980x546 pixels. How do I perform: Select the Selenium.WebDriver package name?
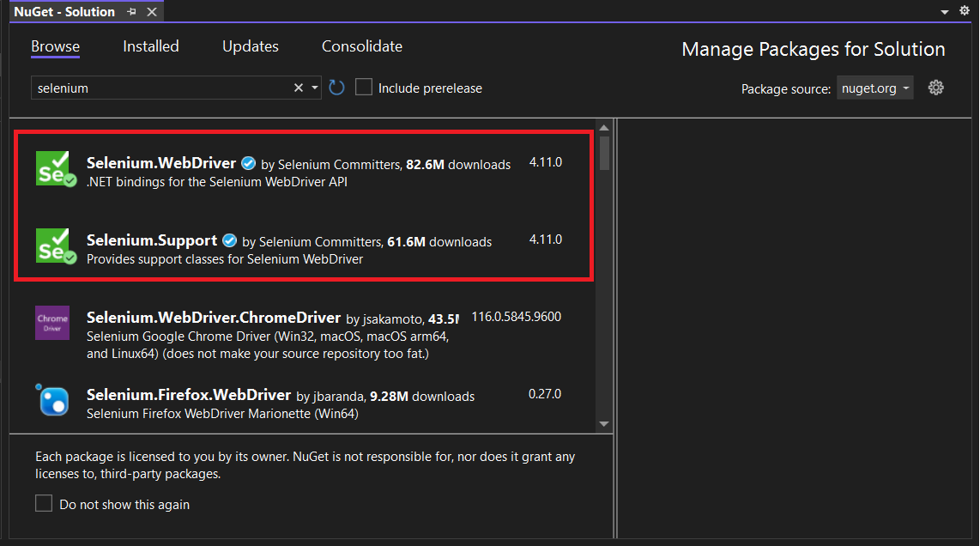click(x=161, y=163)
